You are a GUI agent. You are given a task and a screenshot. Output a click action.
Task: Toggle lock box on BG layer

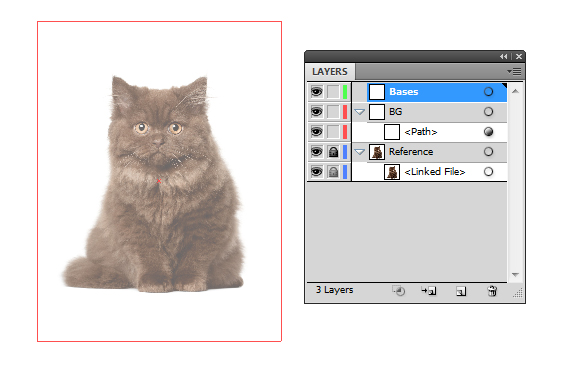point(333,112)
